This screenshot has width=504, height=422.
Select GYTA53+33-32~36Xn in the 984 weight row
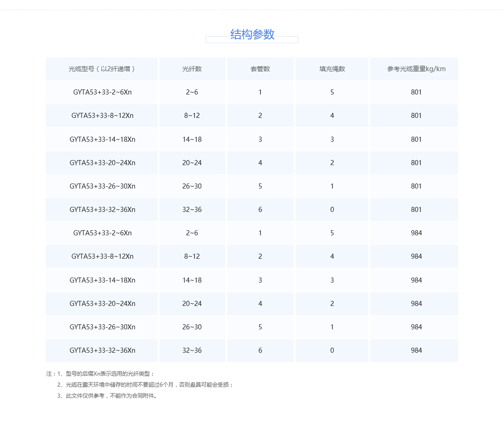(x=103, y=350)
